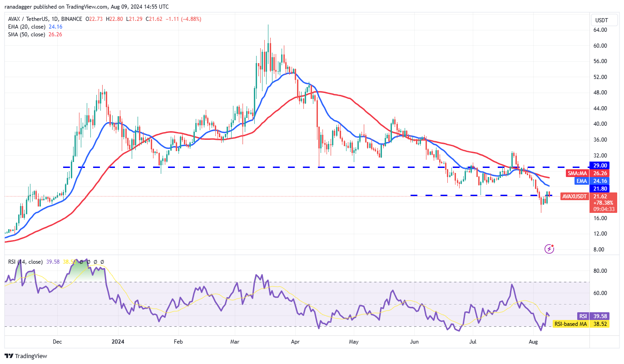Click the TradingView logo in the footer
The width and height of the screenshot is (624, 364).
click(x=26, y=356)
